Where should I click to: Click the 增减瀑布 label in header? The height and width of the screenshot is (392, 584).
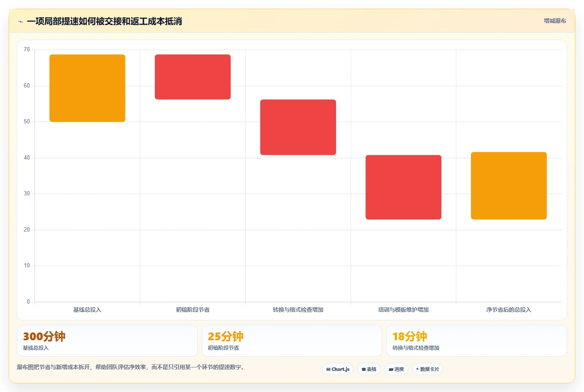coord(555,21)
